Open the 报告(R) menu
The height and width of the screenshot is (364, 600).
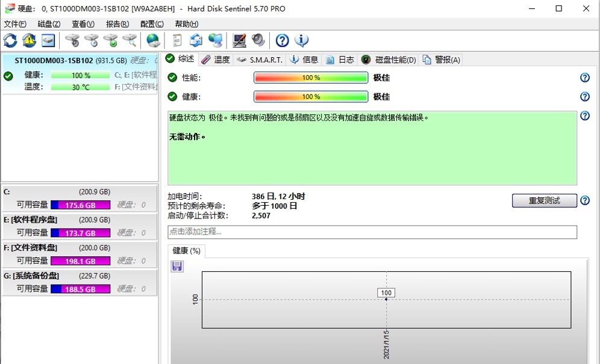pos(117,23)
